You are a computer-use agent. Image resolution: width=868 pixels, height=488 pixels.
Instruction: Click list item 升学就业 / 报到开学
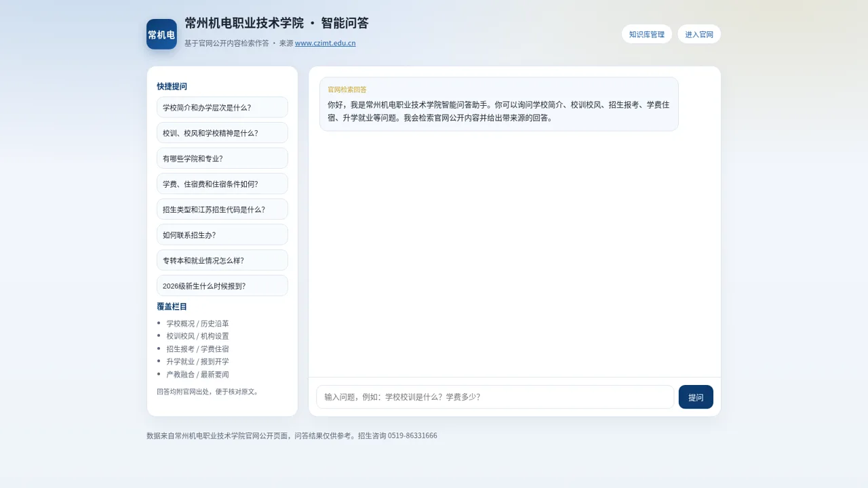pos(197,361)
